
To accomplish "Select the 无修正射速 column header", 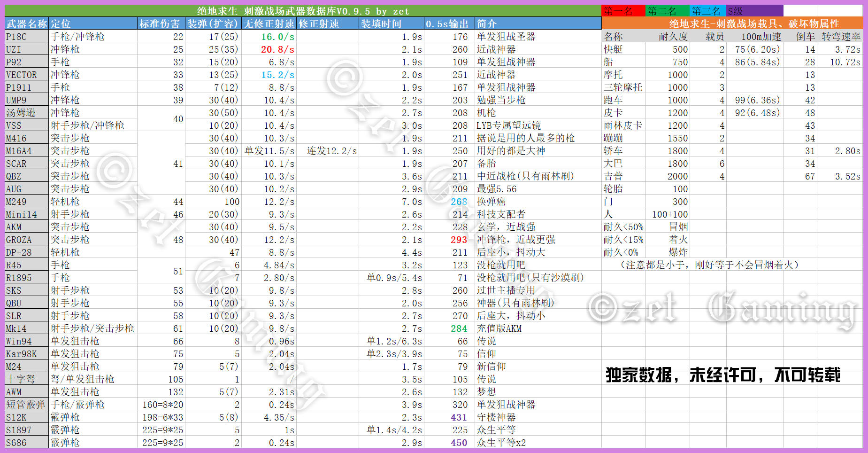I will point(269,23).
